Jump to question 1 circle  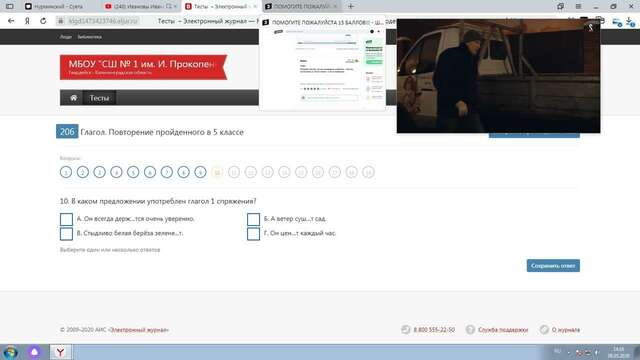[x=66, y=172]
